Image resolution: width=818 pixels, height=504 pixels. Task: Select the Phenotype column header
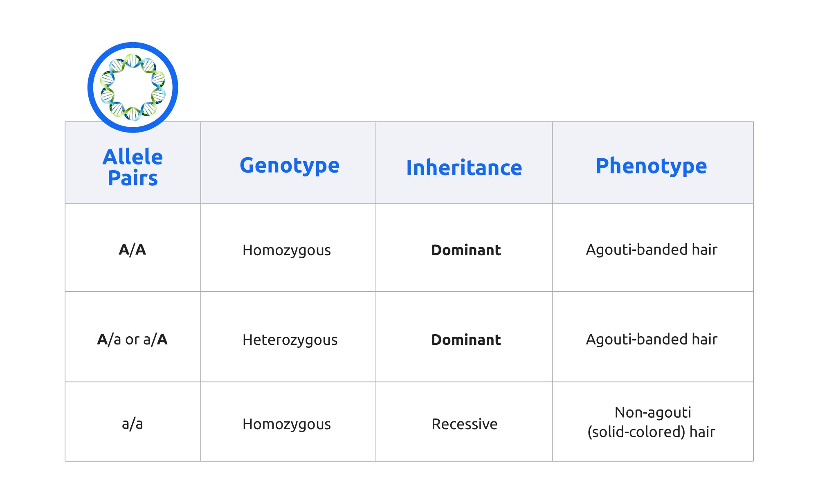click(651, 166)
